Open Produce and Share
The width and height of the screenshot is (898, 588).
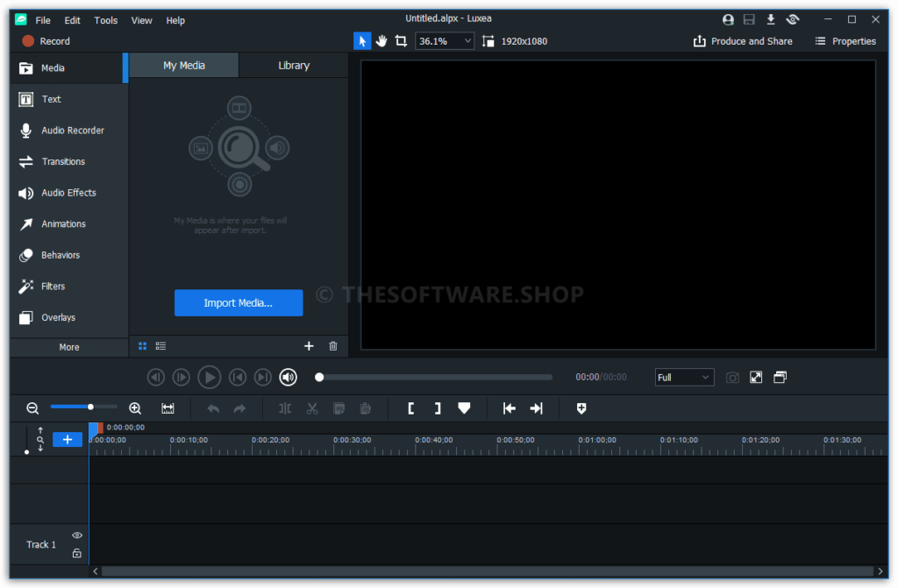[743, 41]
